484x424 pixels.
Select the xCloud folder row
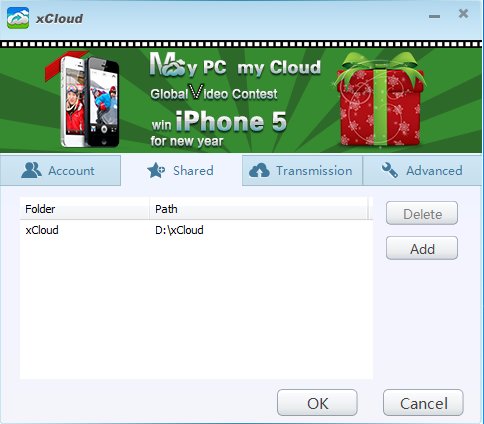coord(196,230)
